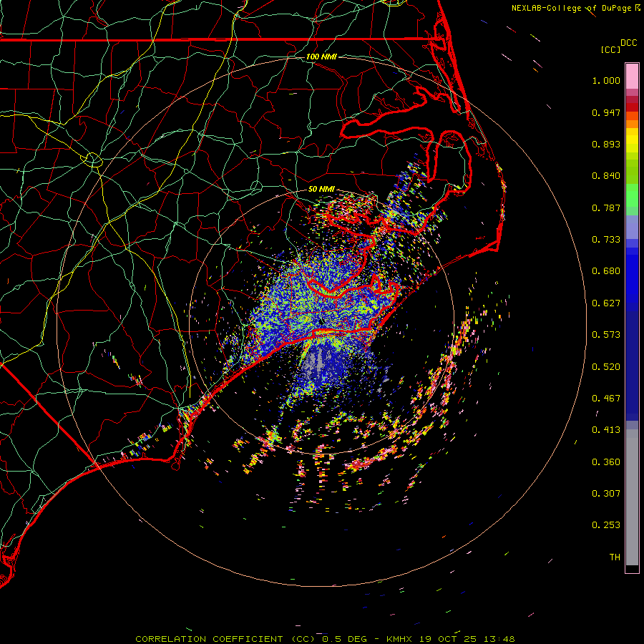The width and height of the screenshot is (644, 644).
Task: Select the 1.000 scale value
Action: 606,80
